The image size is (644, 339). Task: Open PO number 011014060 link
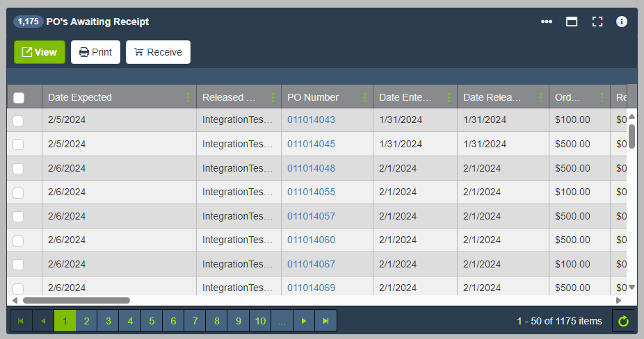[311, 240]
